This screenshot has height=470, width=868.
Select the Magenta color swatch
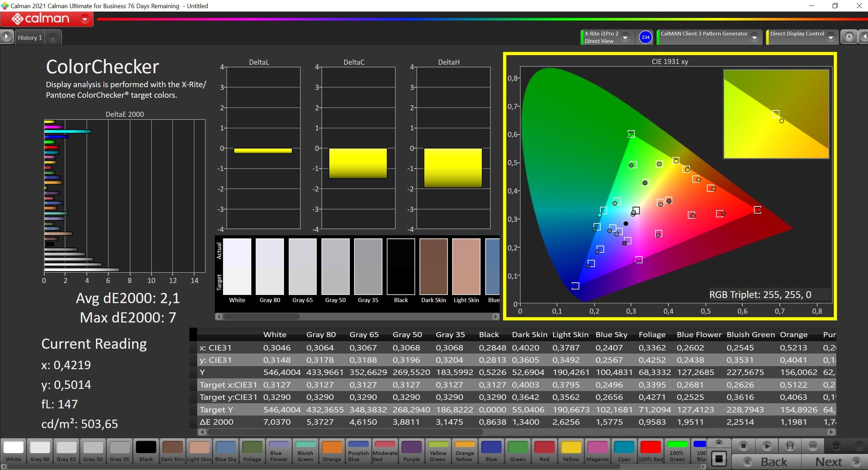pyautogui.click(x=597, y=451)
